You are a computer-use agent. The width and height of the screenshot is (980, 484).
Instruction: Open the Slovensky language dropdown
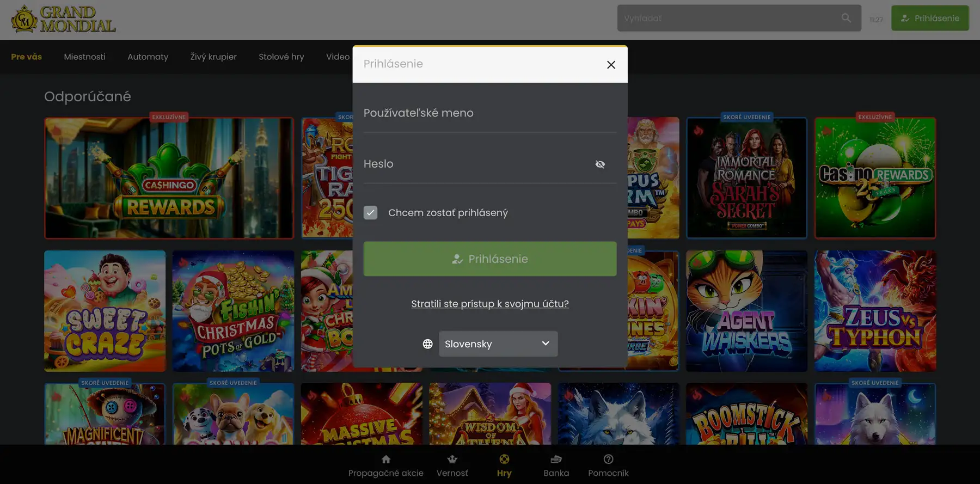[x=498, y=344]
